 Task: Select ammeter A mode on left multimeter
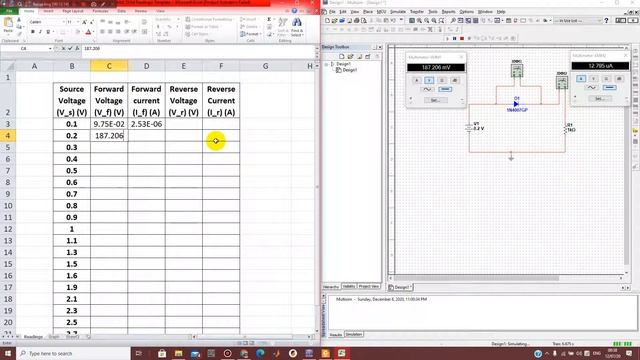(416, 80)
